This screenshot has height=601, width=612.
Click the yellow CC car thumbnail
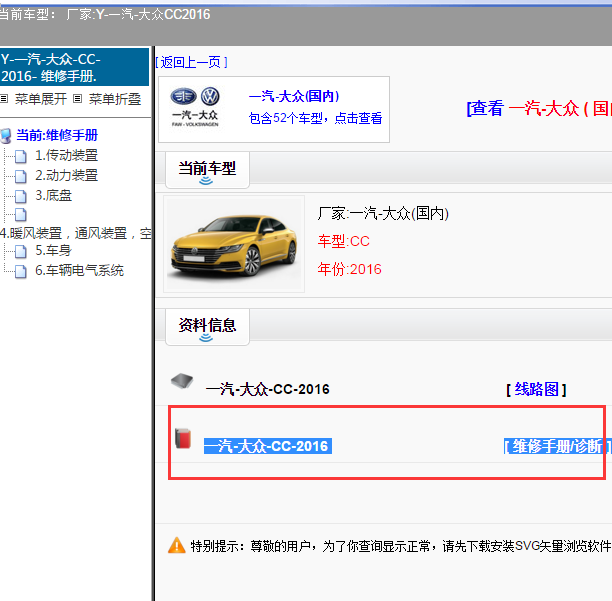click(234, 244)
